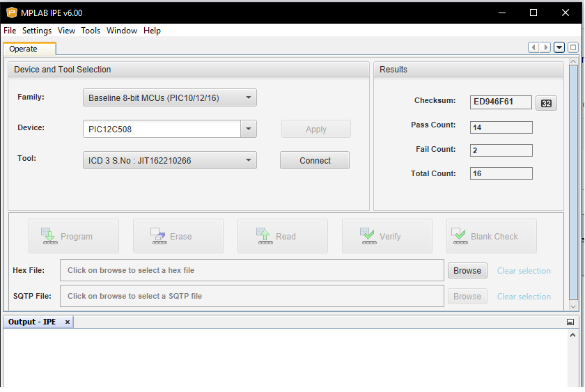Click the SQTP File path field
Viewport: 585px width, 392px height.
252,296
